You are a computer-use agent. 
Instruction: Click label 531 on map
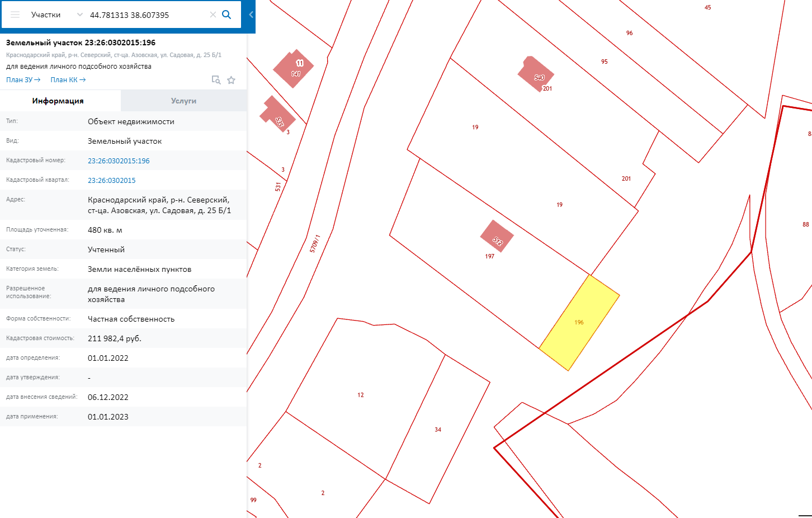point(278,187)
